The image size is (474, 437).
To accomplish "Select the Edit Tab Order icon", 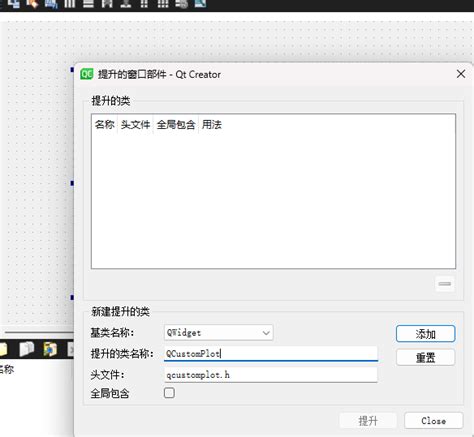I will (51, 4).
